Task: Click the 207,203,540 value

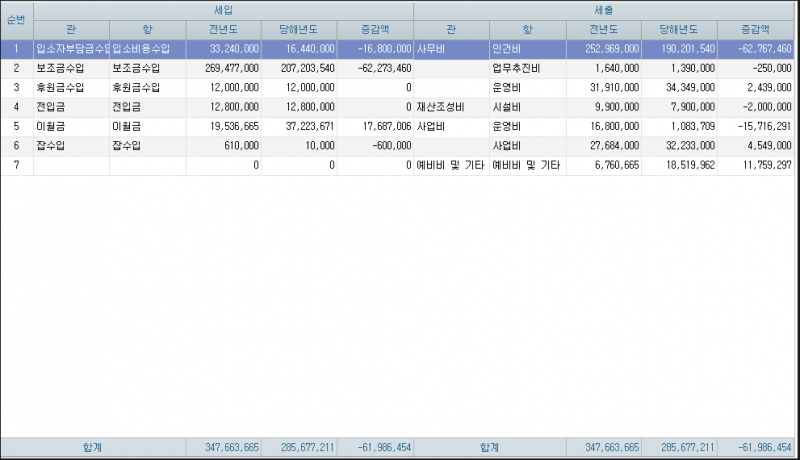Action: pos(308,68)
